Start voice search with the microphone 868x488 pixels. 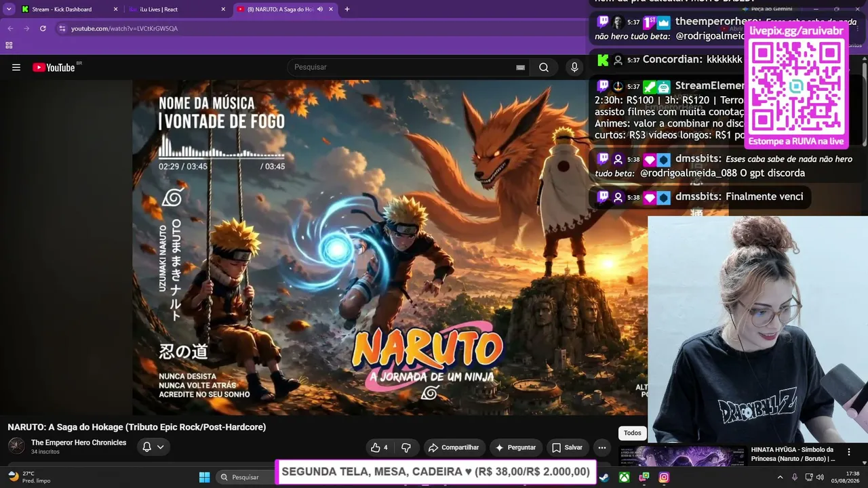click(x=574, y=67)
